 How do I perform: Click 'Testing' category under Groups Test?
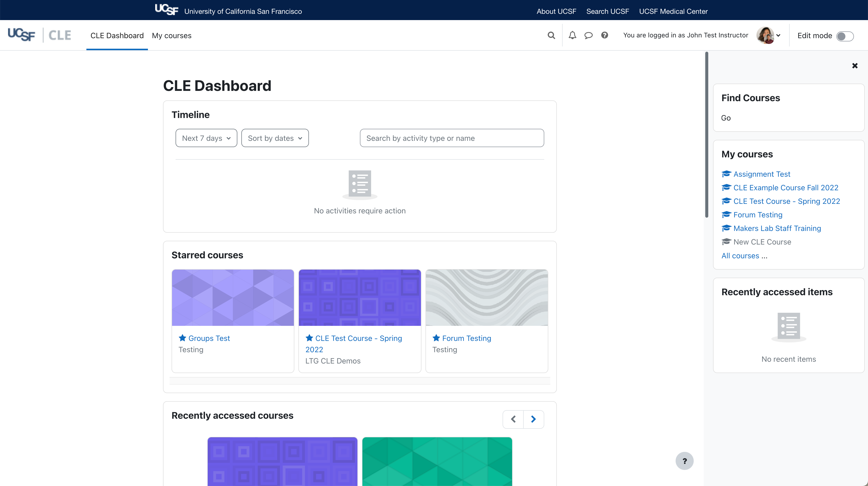(191, 350)
